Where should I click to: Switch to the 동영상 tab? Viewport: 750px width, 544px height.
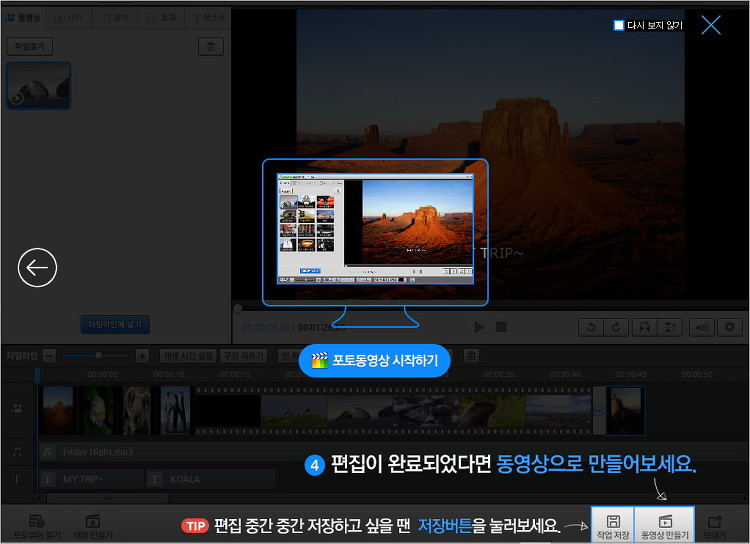22,18
